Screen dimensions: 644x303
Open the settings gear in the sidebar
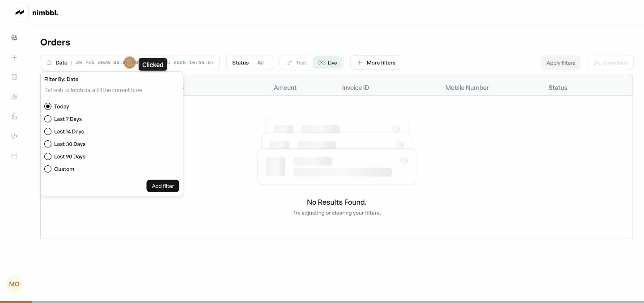(x=14, y=97)
